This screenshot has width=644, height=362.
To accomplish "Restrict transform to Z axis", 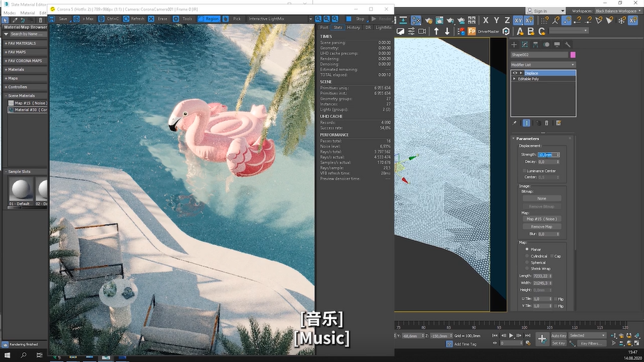I will tap(507, 20).
